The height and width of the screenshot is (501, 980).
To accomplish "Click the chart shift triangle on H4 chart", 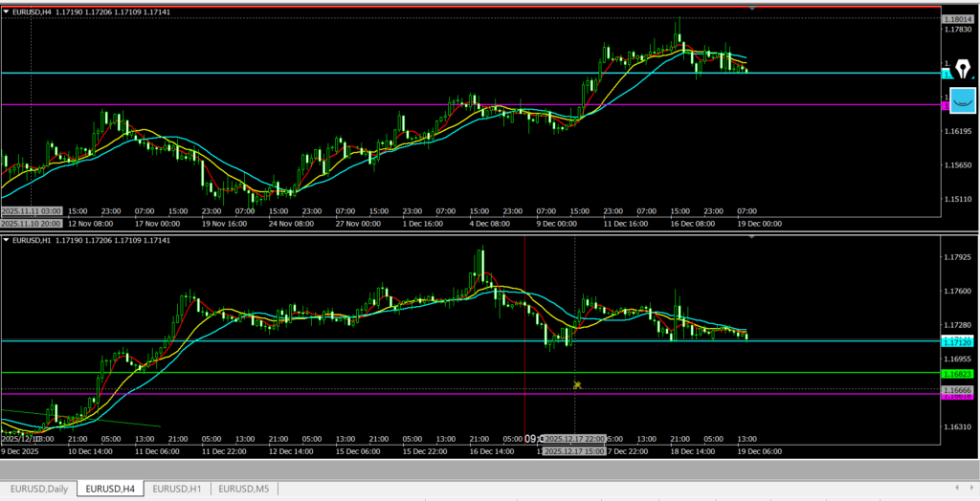I will 751,9.
